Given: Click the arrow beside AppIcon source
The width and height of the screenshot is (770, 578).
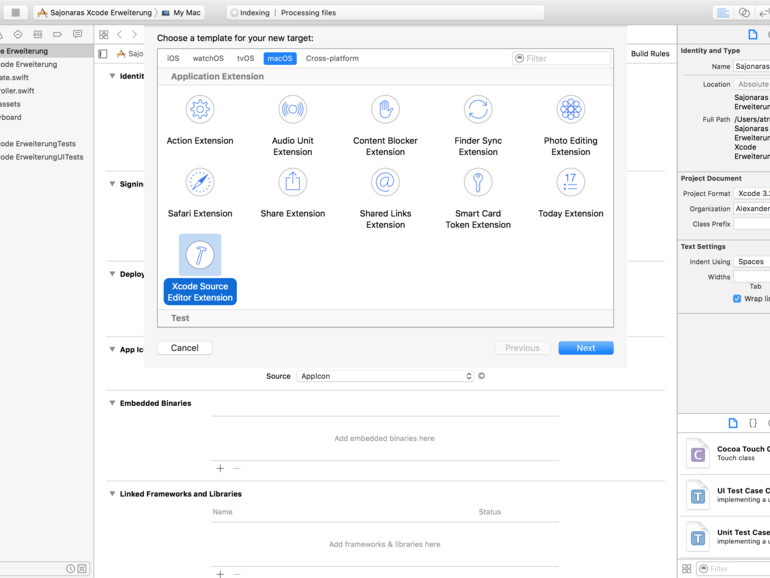Looking at the screenshot, I should [x=482, y=376].
